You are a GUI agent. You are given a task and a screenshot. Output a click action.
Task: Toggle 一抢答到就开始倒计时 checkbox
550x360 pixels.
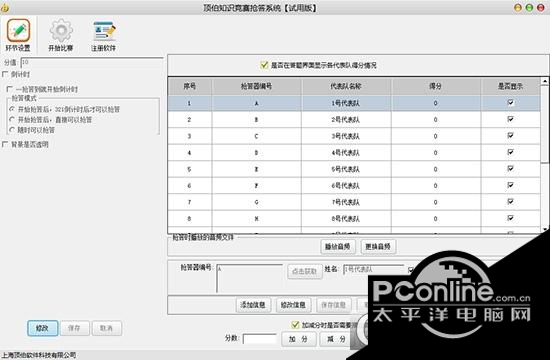[10, 89]
